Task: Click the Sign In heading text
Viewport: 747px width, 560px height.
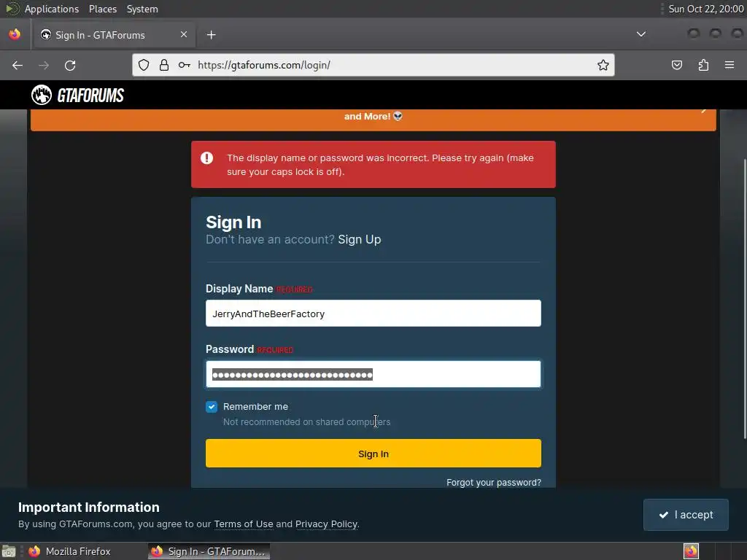Action: click(x=233, y=222)
